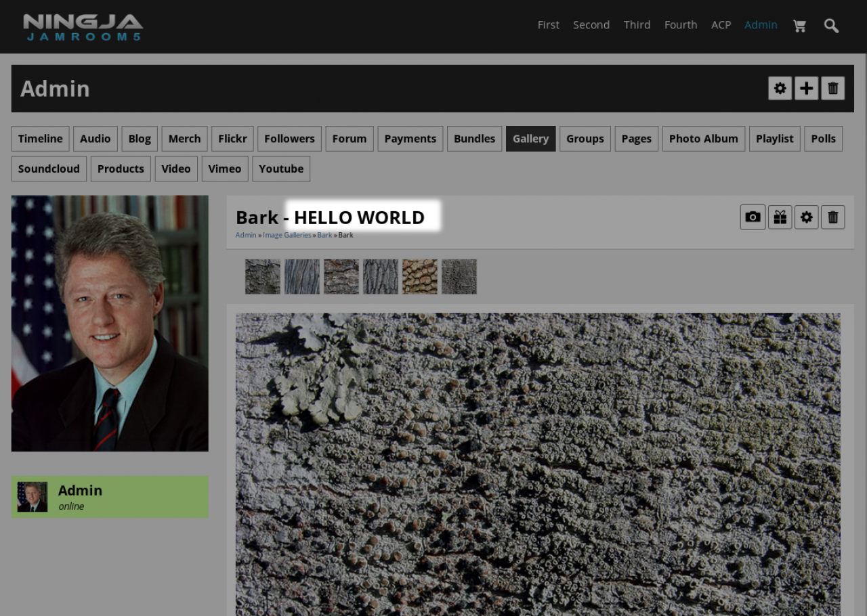This screenshot has height=616, width=867.
Task: Open the Photo Album tab
Action: click(704, 139)
